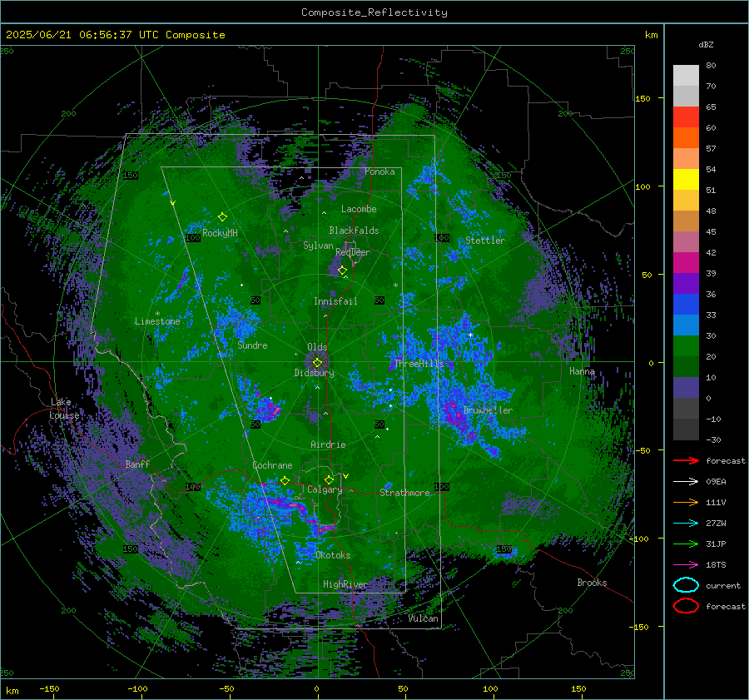Select the slate violet 10-0 dBZ swatch
Image resolution: width=749 pixels, height=700 pixels.
686,388
